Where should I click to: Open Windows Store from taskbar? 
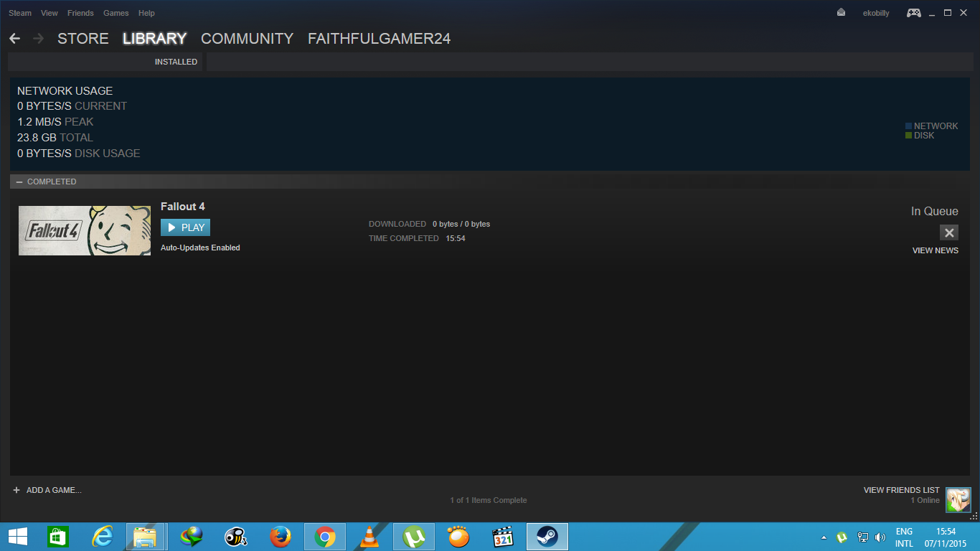click(58, 537)
